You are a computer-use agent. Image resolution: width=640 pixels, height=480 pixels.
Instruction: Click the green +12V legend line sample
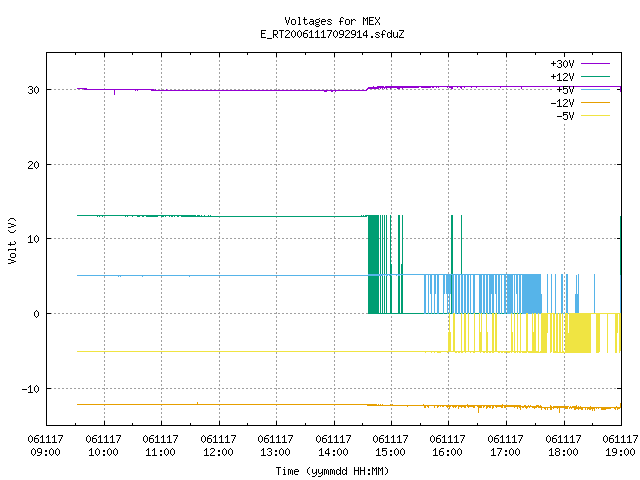pyautogui.click(x=596, y=76)
